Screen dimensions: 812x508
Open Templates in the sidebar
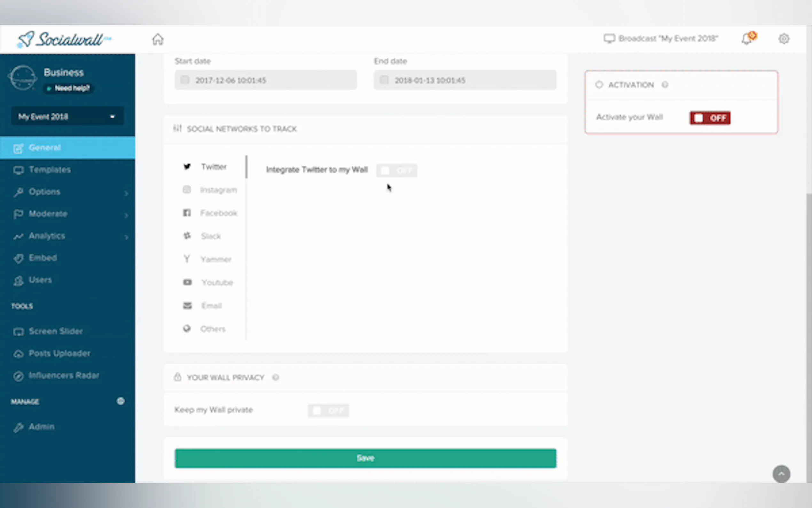pos(50,170)
